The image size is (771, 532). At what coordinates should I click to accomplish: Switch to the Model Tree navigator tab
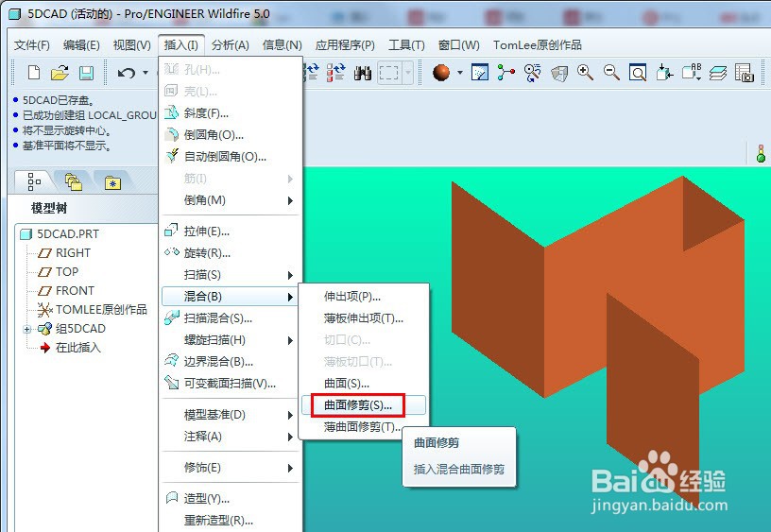click(x=34, y=181)
